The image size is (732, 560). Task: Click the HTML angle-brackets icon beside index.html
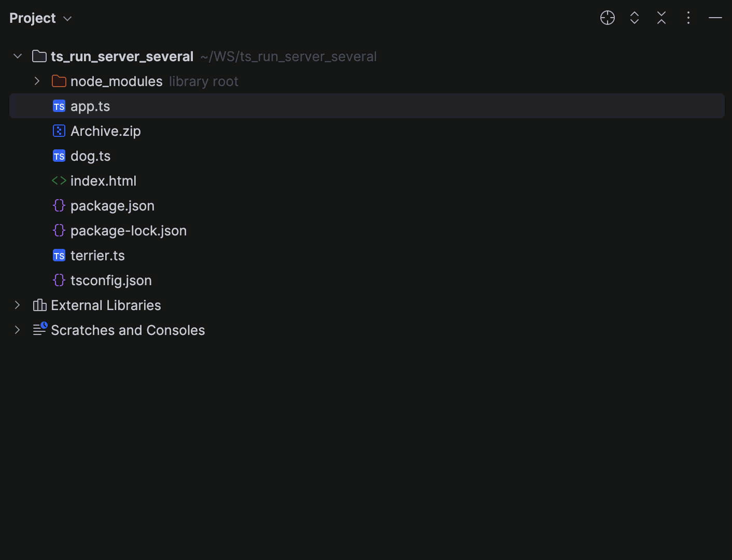(59, 180)
